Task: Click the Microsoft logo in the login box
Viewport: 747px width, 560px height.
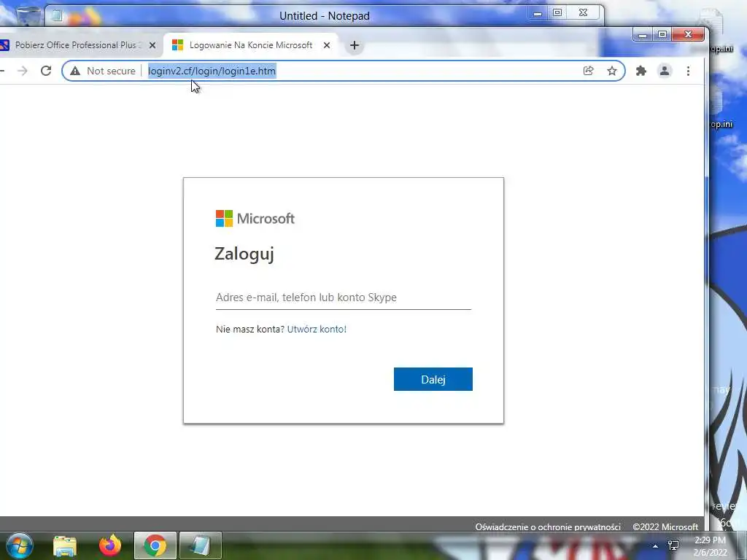Action: click(x=255, y=219)
